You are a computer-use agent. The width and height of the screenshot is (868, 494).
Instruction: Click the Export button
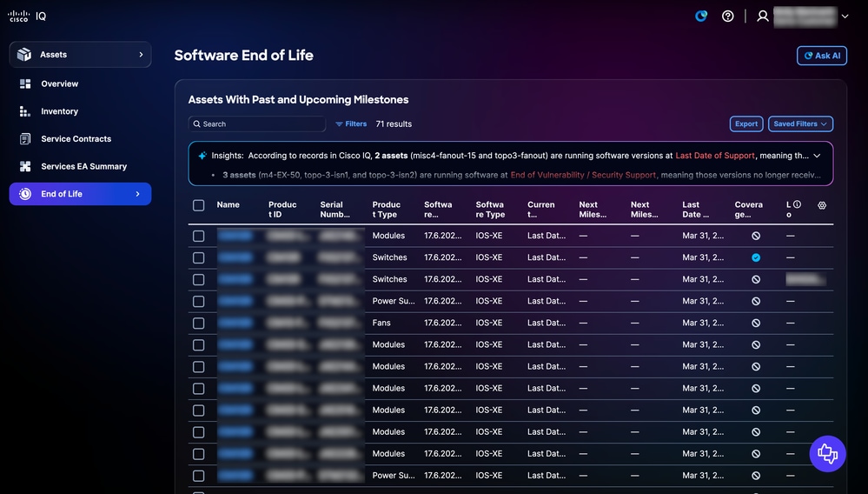coord(746,124)
